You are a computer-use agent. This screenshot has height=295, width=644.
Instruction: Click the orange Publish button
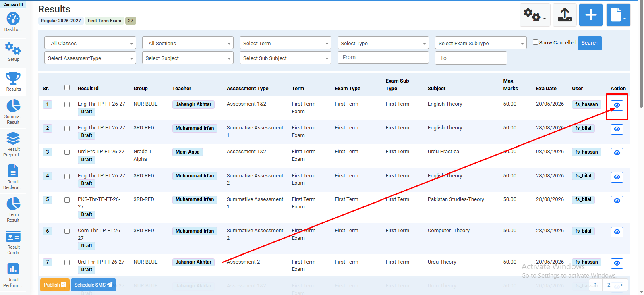point(55,285)
